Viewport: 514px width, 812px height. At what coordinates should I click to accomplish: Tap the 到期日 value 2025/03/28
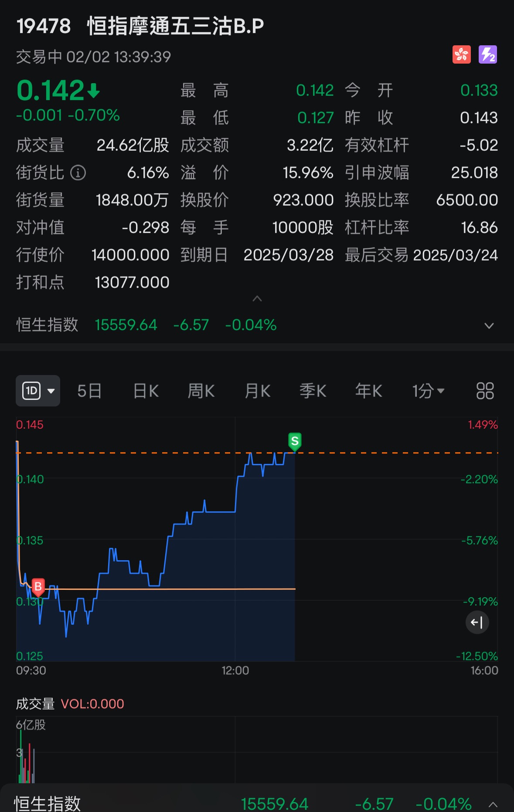click(x=289, y=255)
